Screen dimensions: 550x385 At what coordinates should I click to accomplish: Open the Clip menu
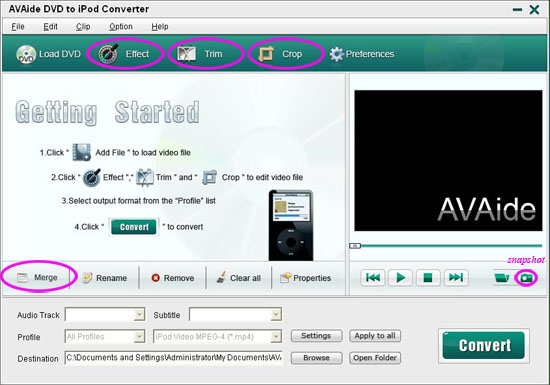83,27
